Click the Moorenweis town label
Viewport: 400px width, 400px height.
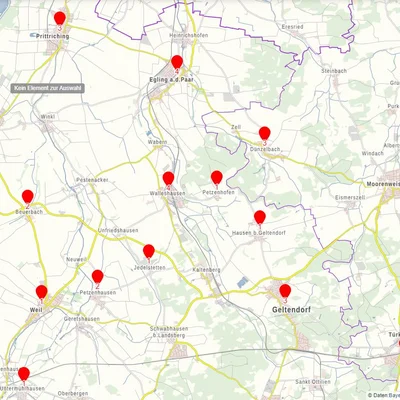point(383,184)
